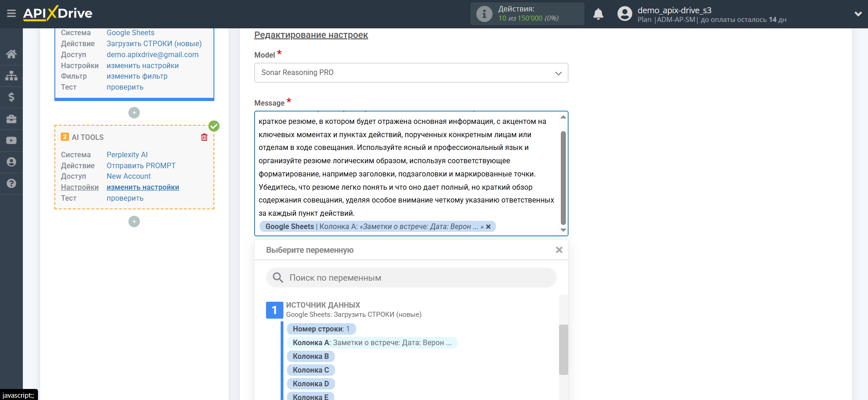Click the Настройки label in AI TOOLS
The height and width of the screenshot is (400, 868).
click(80, 187)
